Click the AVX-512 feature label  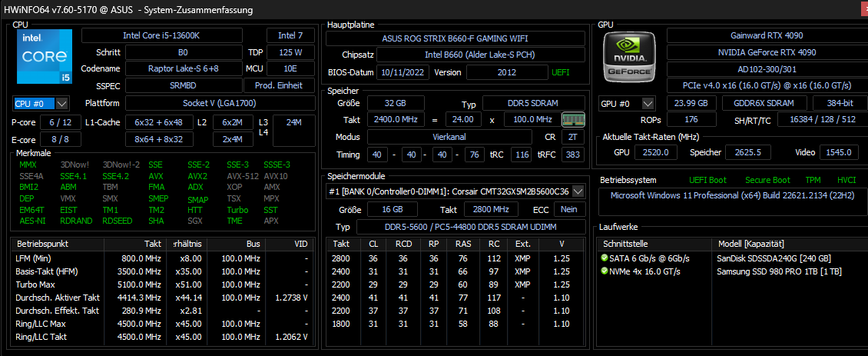point(242,176)
